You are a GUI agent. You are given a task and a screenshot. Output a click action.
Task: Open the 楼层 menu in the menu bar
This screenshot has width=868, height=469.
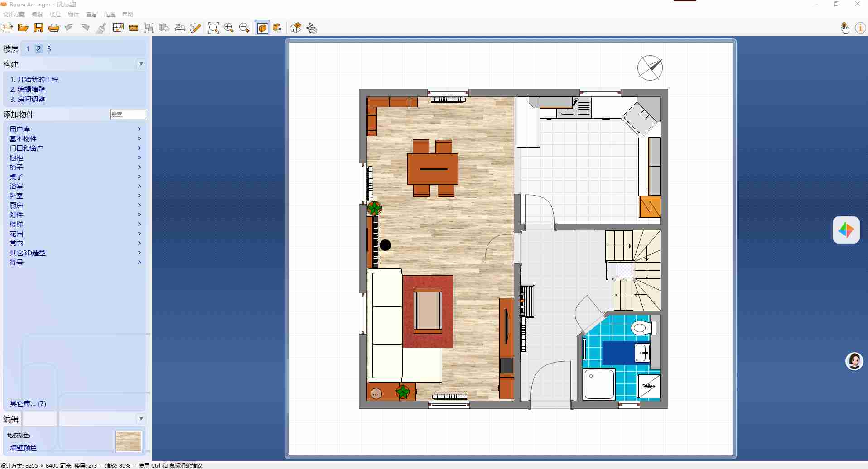[55, 14]
